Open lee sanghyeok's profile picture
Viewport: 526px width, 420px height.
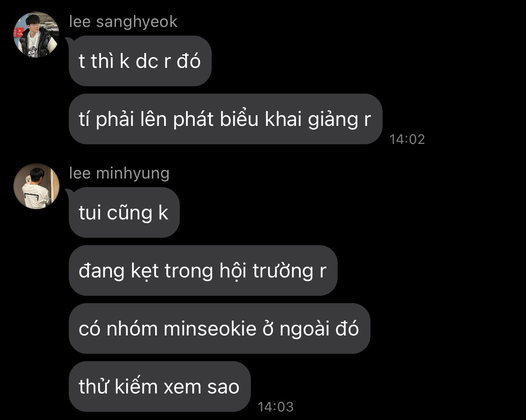click(36, 35)
